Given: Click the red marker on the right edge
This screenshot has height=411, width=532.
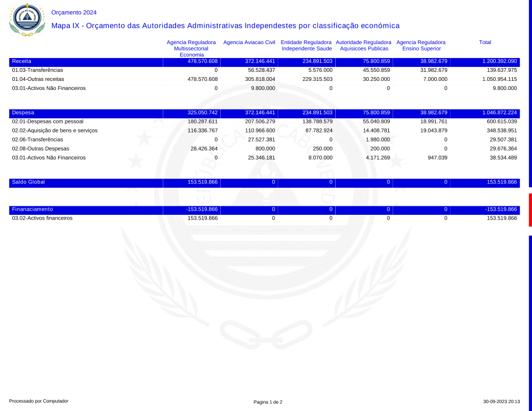Looking at the screenshot, I should click(530, 210).
